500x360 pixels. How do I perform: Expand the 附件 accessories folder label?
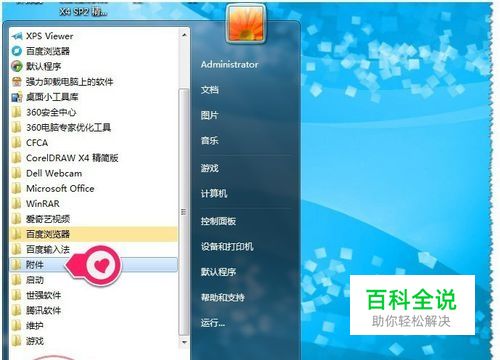click(35, 265)
